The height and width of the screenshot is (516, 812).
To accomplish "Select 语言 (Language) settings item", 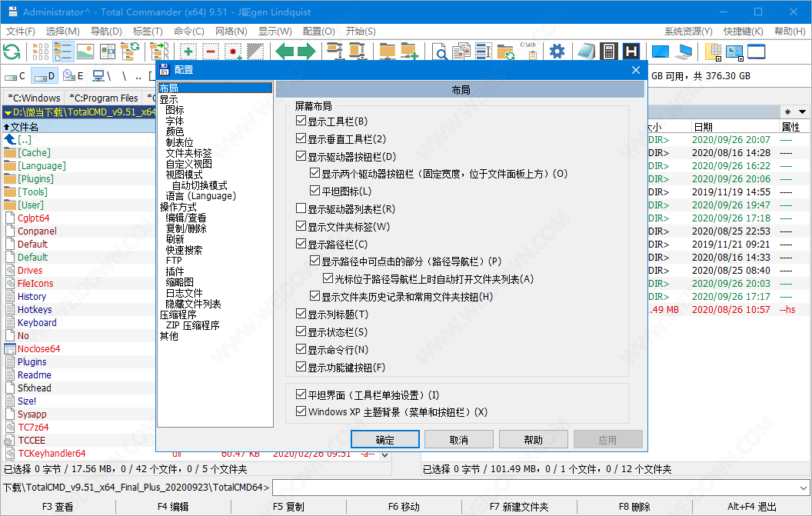I will 201,196.
